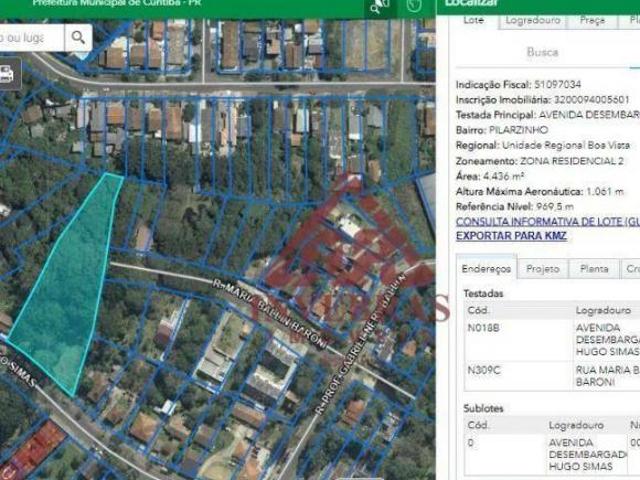Click Logradouro column header in Testadas table
This screenshot has width=640, height=480.
pyautogui.click(x=600, y=310)
